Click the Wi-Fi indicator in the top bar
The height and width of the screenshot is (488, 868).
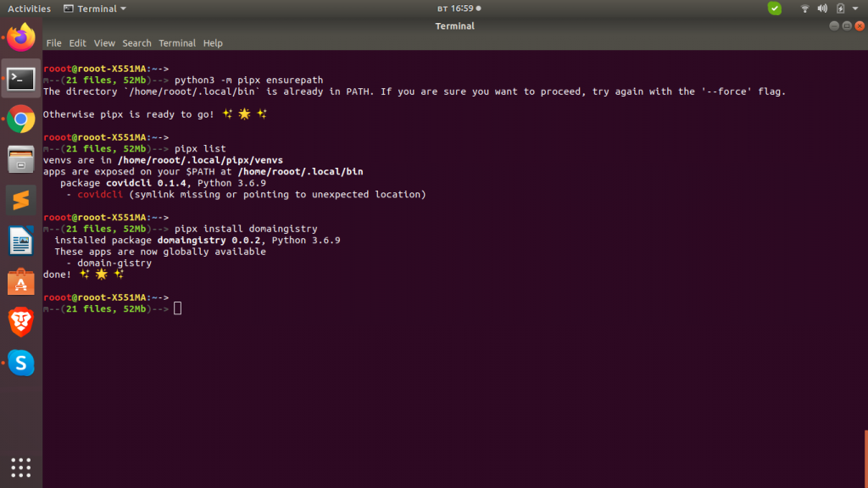click(x=804, y=8)
